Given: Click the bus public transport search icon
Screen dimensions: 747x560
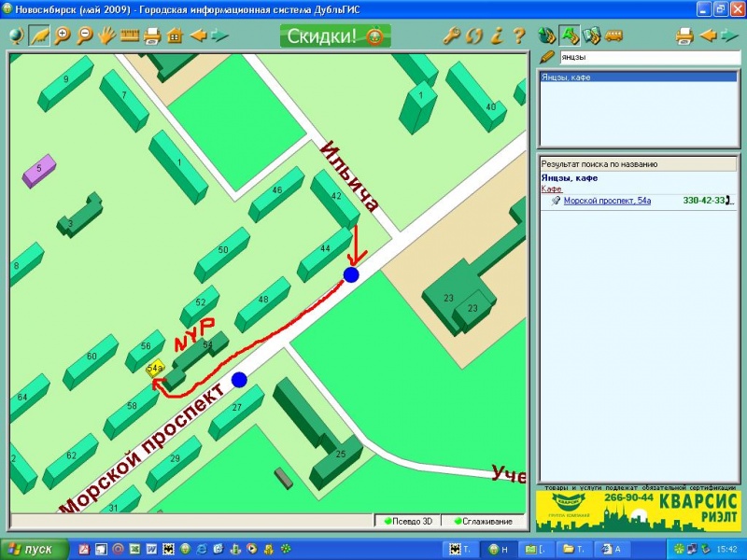Looking at the screenshot, I should click(614, 36).
